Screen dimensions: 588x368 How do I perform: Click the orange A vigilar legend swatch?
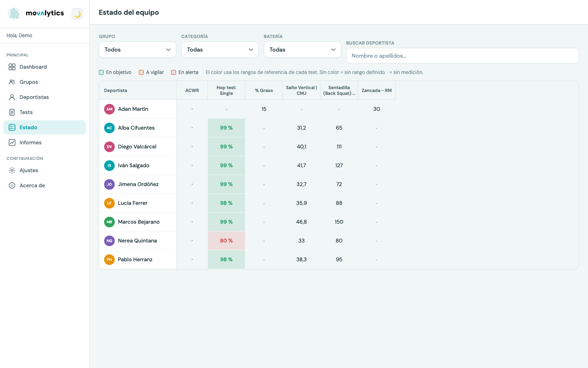141,72
